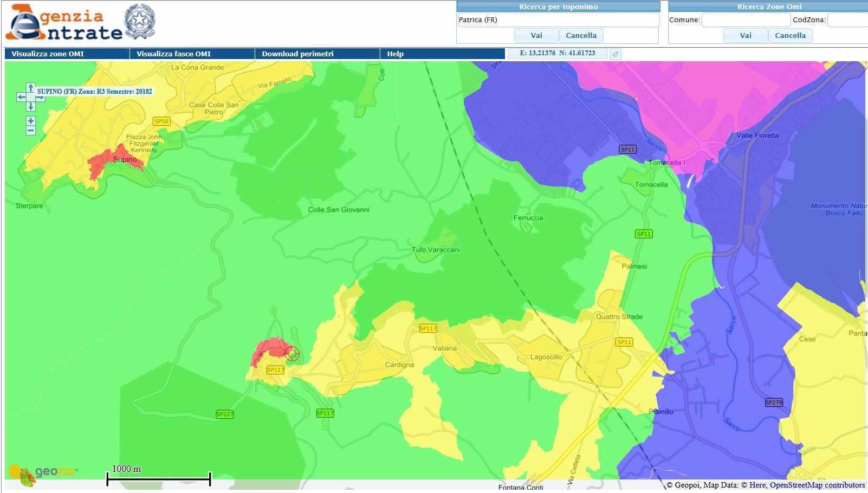Open the Download perimetri menu
Image resolution: width=868 pixels, height=493 pixels.
tap(297, 54)
